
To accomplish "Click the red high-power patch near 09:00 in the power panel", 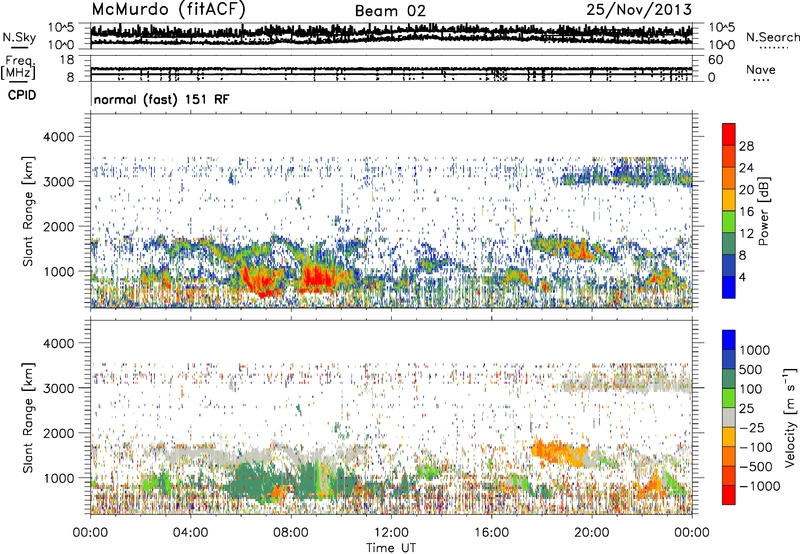I will (318, 278).
